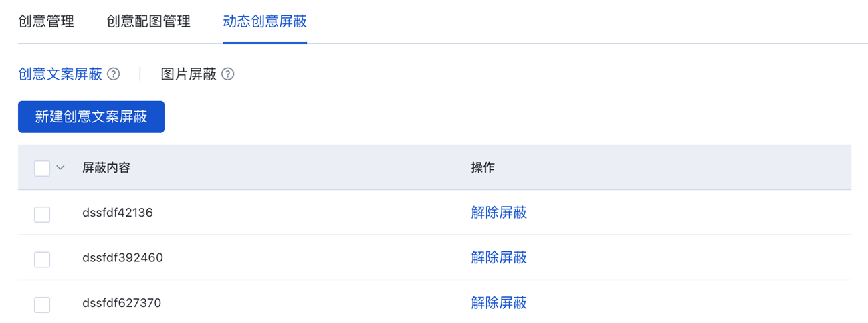The height and width of the screenshot is (323, 868).
Task: Click 解除屏蔽 for dssfdf627370
Action: click(x=499, y=303)
